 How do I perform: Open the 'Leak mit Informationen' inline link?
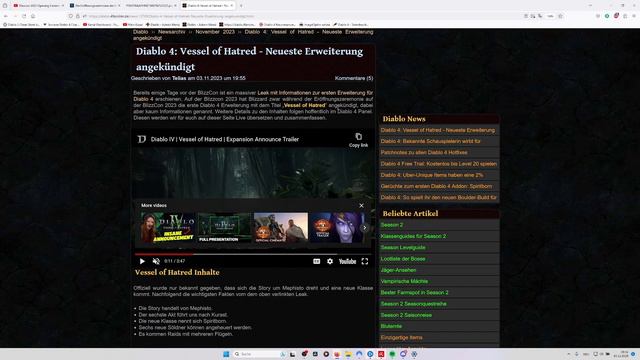pos(315,93)
